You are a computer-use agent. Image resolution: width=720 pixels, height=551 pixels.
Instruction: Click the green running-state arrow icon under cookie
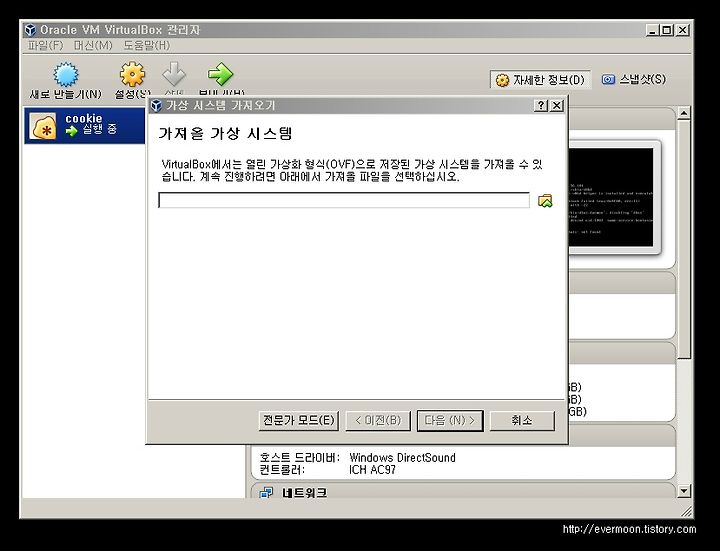pyautogui.click(x=72, y=131)
